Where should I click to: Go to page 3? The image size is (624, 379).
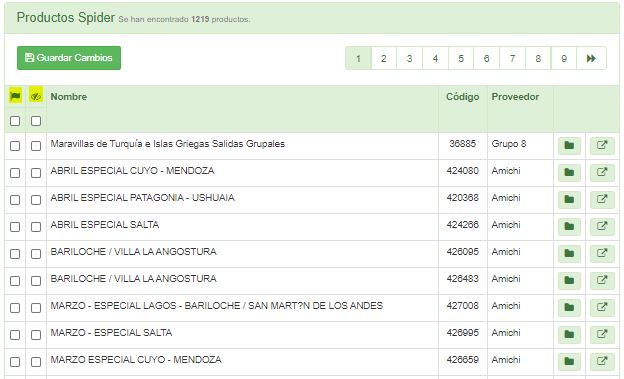point(409,59)
